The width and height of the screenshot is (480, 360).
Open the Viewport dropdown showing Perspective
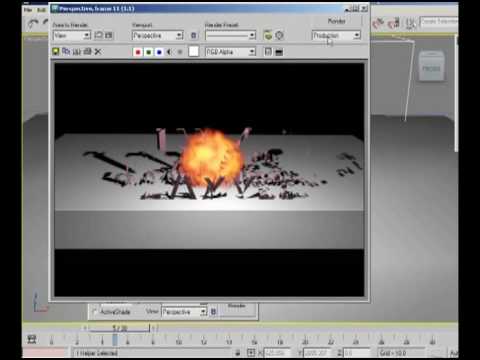click(158, 35)
